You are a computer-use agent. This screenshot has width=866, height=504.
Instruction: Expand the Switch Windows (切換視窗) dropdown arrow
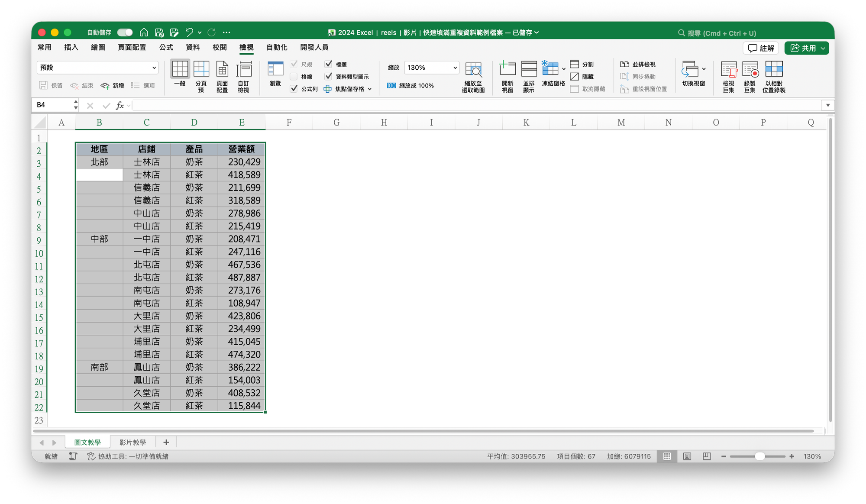click(704, 69)
